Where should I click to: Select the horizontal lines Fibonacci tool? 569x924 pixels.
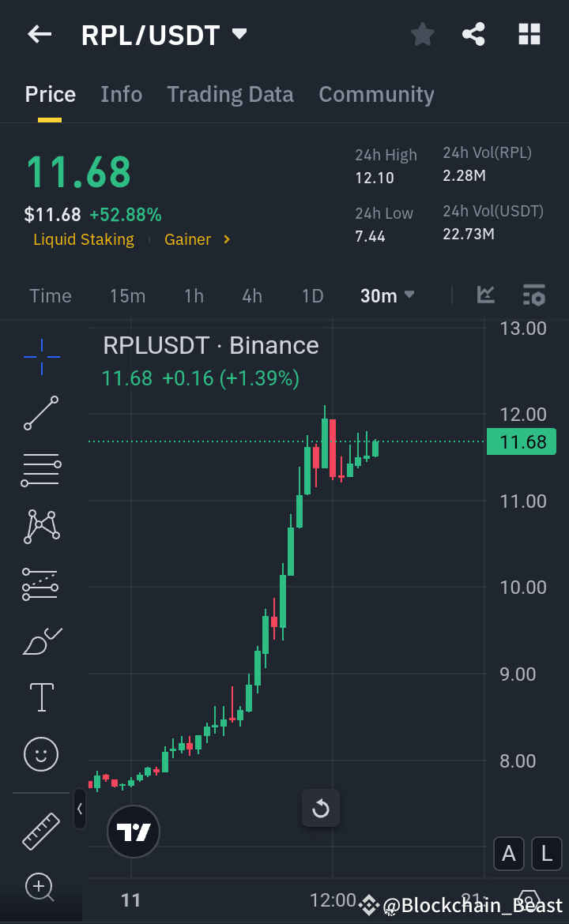point(41,470)
